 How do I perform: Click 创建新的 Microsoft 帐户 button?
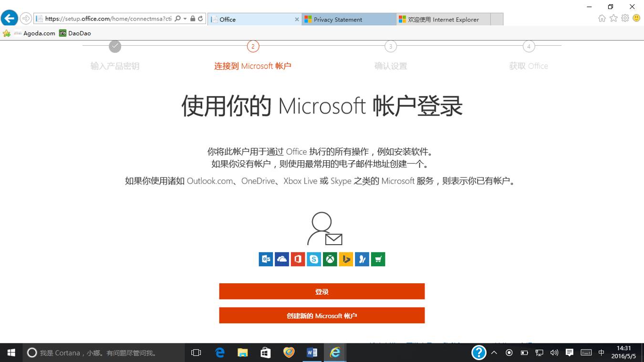pyautogui.click(x=322, y=315)
